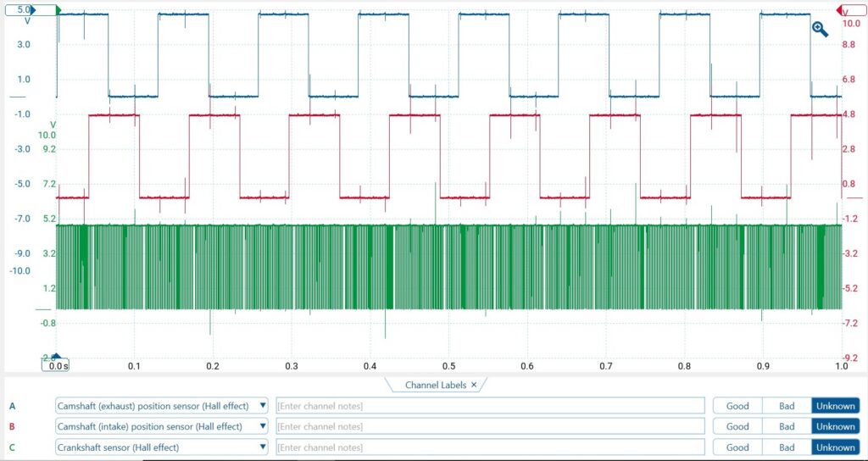Viewport: 868px width, 461px height.
Task: Set channel C status to Unknown
Action: 835,447
